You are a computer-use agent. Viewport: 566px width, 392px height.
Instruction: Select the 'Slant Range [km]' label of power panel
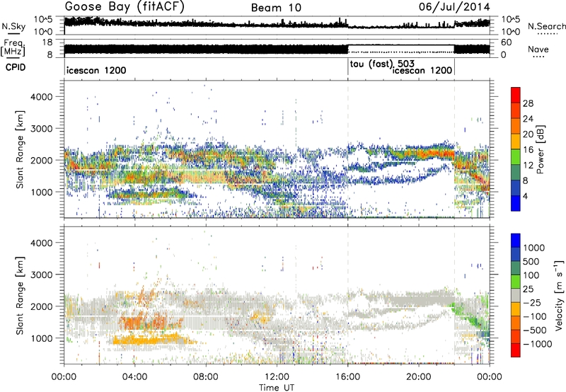tap(20, 149)
